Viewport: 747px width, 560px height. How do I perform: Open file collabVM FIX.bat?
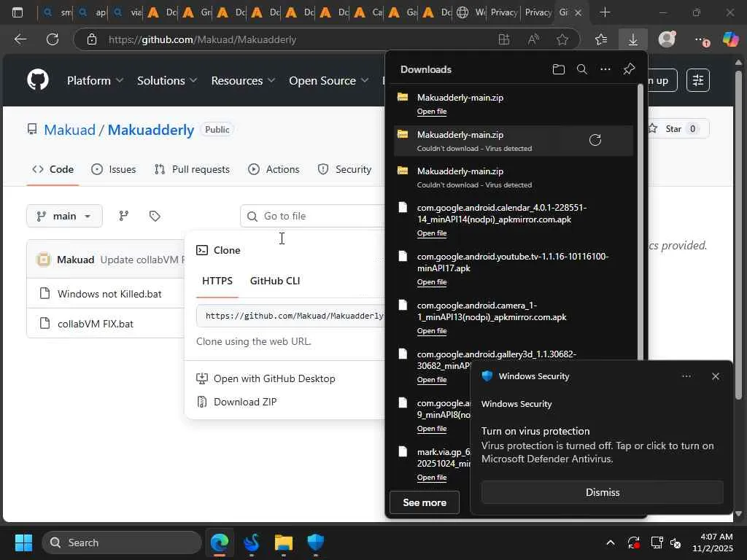tap(96, 324)
